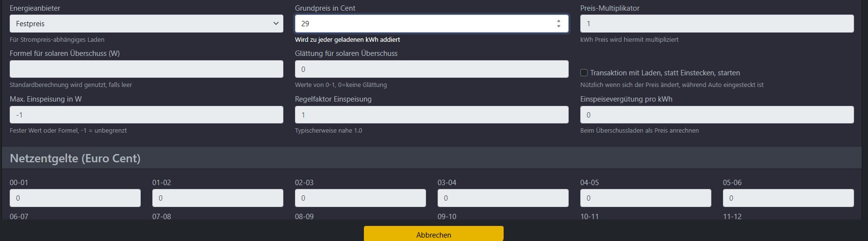
Task: Click the Netzentgelte (Euro Cent) section header
Action: (75, 158)
